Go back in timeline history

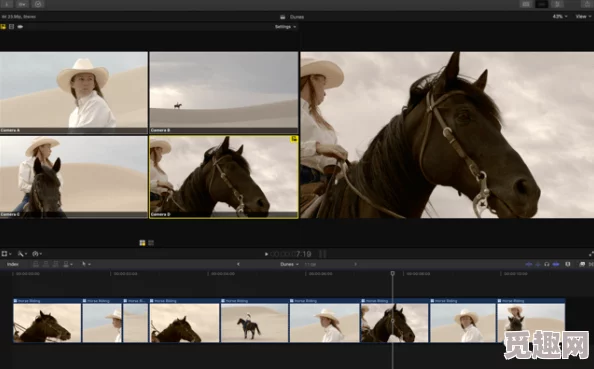click(x=238, y=264)
